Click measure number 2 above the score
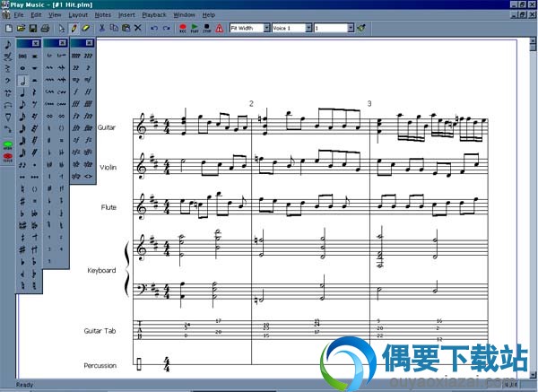Viewport: 538px width, 392px height. (x=251, y=103)
